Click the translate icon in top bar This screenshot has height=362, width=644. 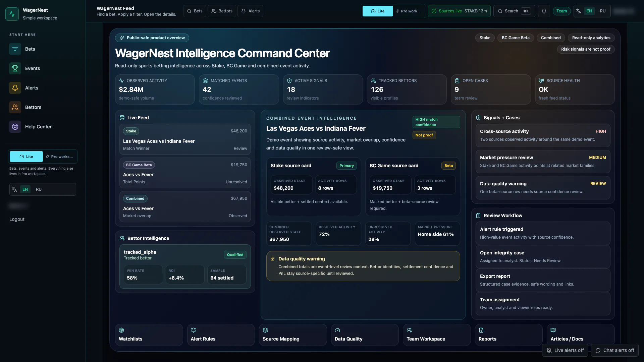tap(579, 11)
